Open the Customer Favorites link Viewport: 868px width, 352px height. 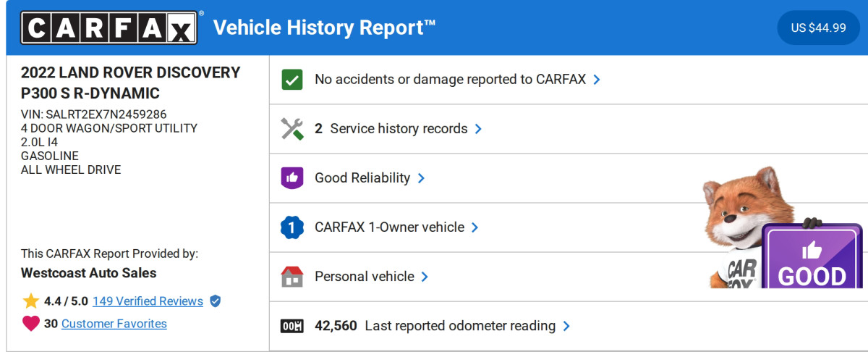(x=114, y=324)
